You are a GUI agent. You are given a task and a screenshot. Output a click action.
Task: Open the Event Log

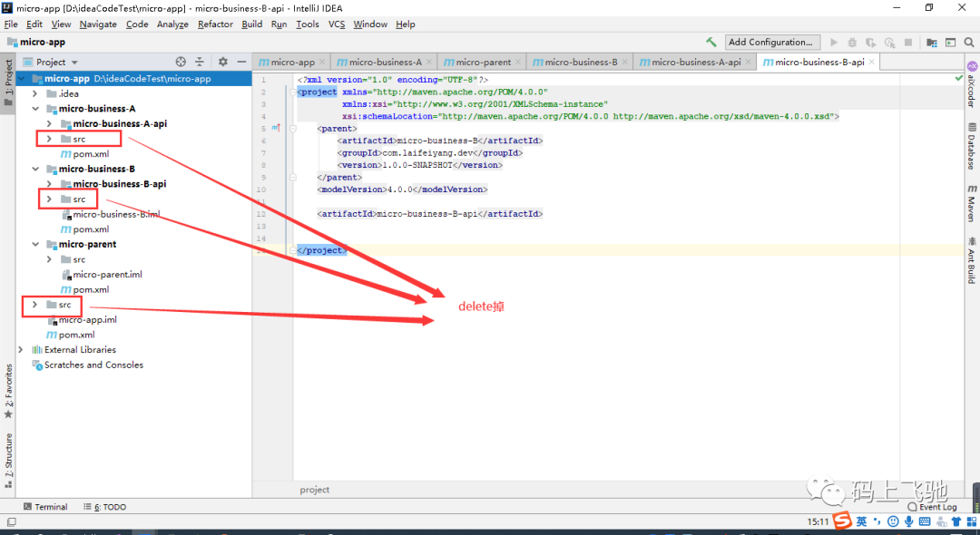pos(932,507)
